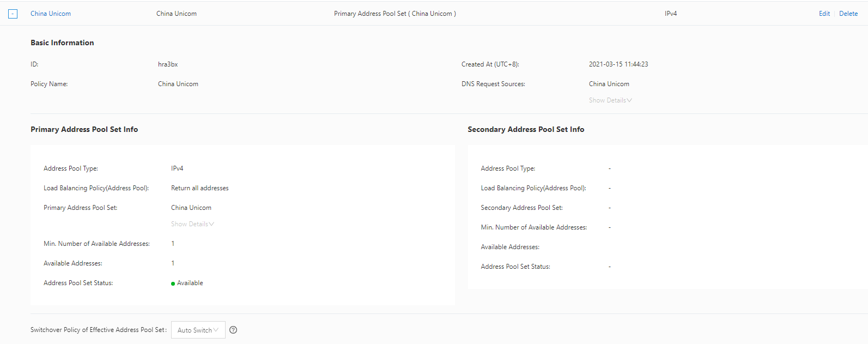Click the Available status text

click(190, 283)
